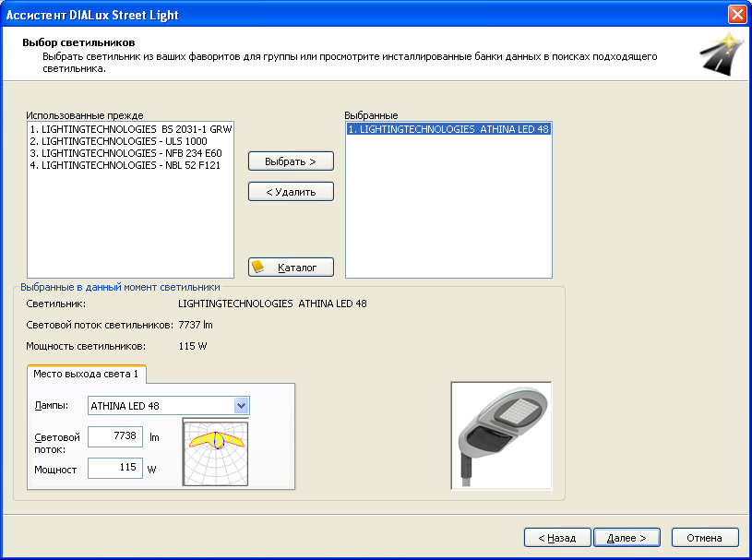Click the Световой поток field showing 7738
The height and width of the screenshot is (560, 752).
115,436
